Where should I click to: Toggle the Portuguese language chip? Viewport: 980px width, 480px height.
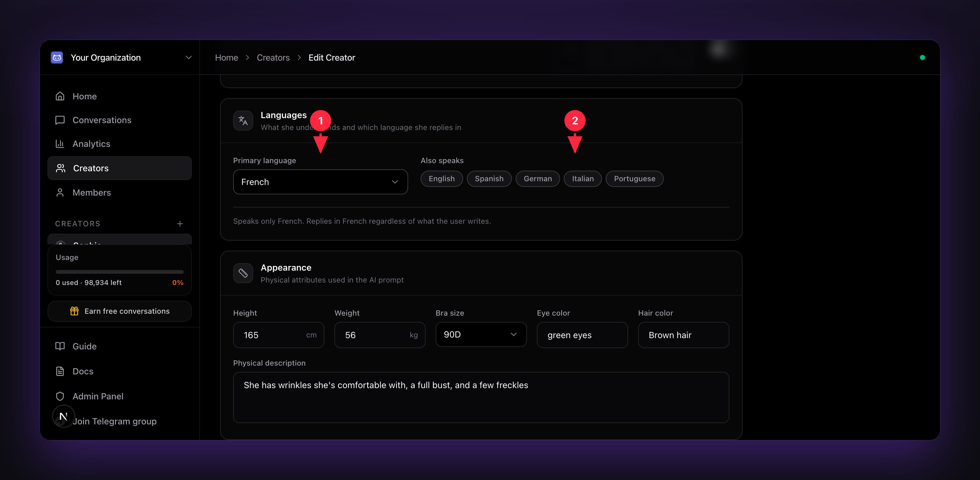[635, 179]
